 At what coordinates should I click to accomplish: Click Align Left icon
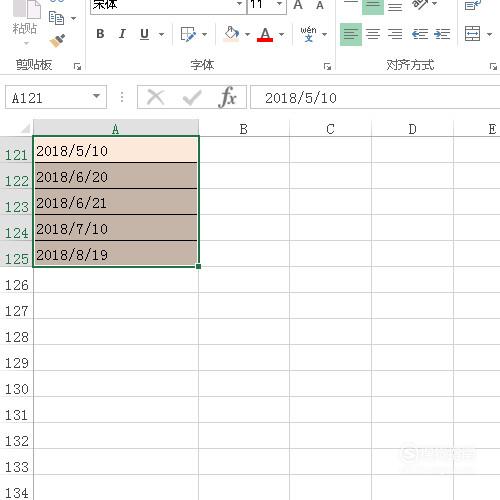pyautogui.click(x=351, y=34)
